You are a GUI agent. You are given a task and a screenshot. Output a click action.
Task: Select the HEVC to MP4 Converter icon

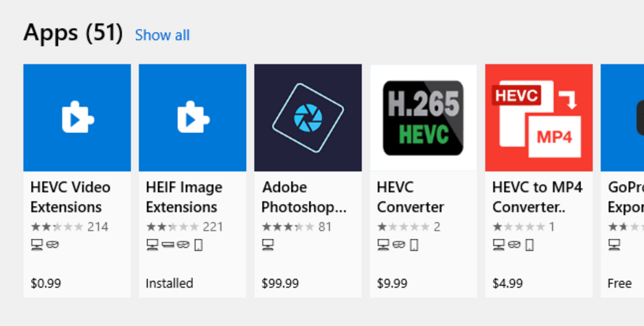point(538,117)
